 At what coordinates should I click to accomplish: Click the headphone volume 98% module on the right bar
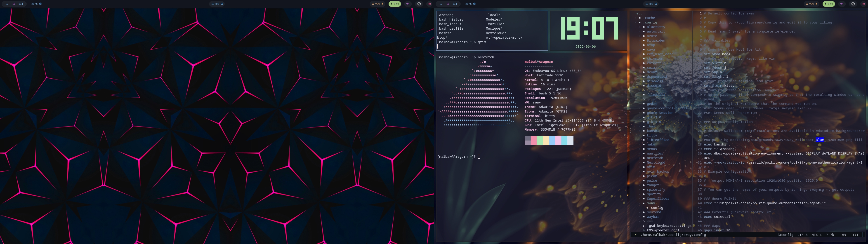tap(811, 4)
